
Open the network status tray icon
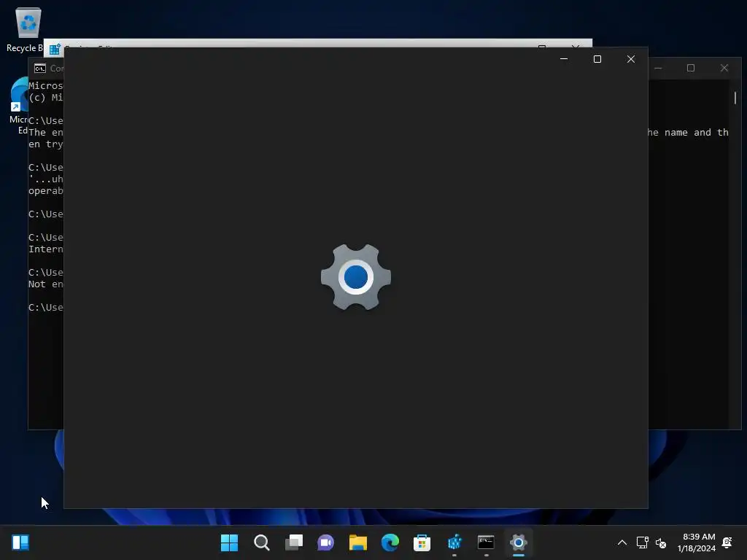642,542
